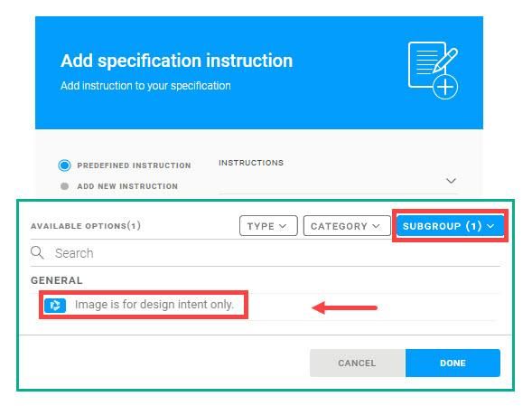The image size is (532, 406).
Task: Select the Add New Instruction radio button
Action: point(64,186)
